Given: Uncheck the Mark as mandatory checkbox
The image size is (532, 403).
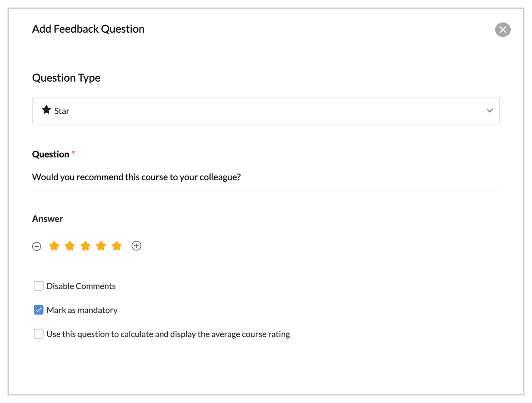Looking at the screenshot, I should click(39, 310).
